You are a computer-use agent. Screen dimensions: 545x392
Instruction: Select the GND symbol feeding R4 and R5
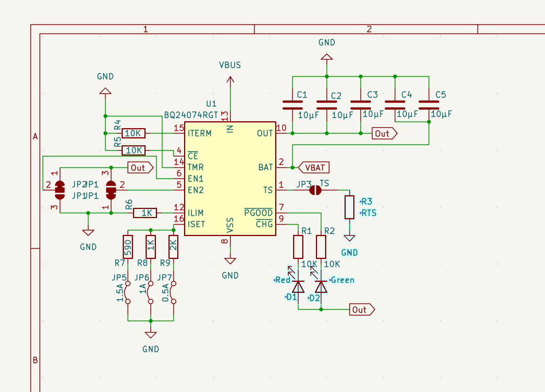[105, 91]
